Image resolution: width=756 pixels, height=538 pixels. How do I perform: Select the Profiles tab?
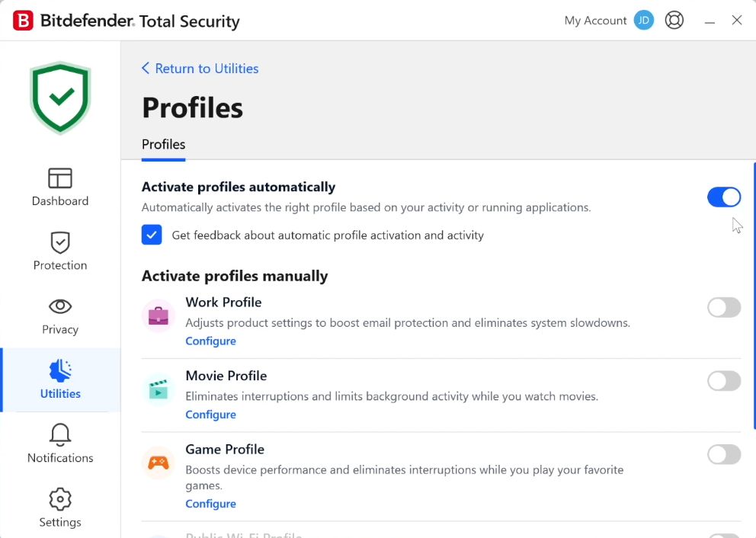pyautogui.click(x=163, y=145)
